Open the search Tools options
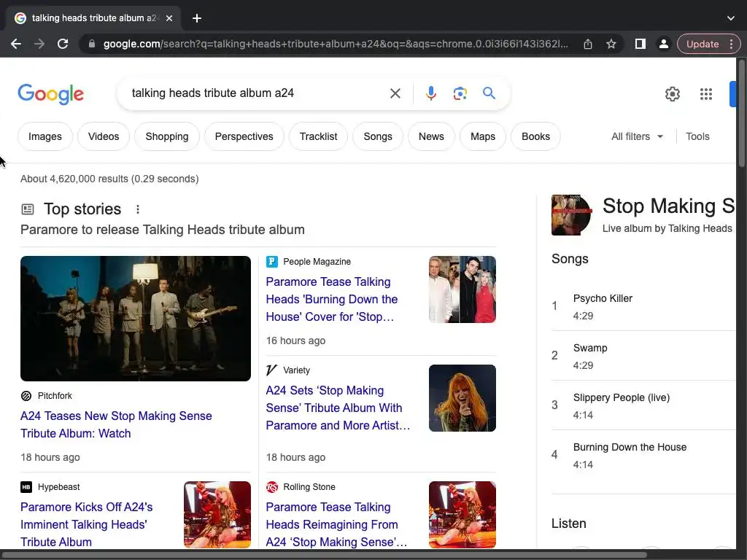747x560 pixels. click(x=697, y=136)
